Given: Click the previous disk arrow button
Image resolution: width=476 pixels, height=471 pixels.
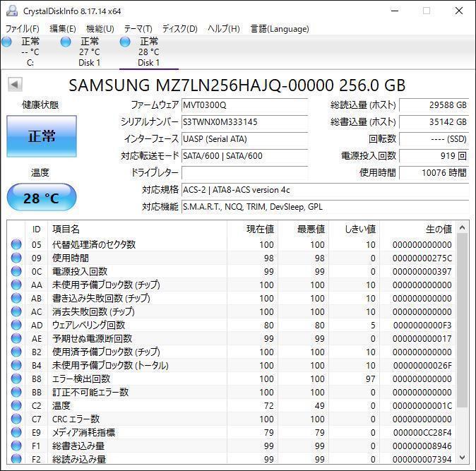Looking at the screenshot, I should pyautogui.click(x=15, y=84).
